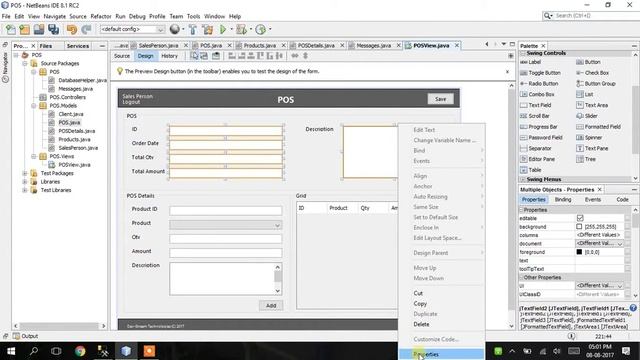Open the Navigate menu

54,16
